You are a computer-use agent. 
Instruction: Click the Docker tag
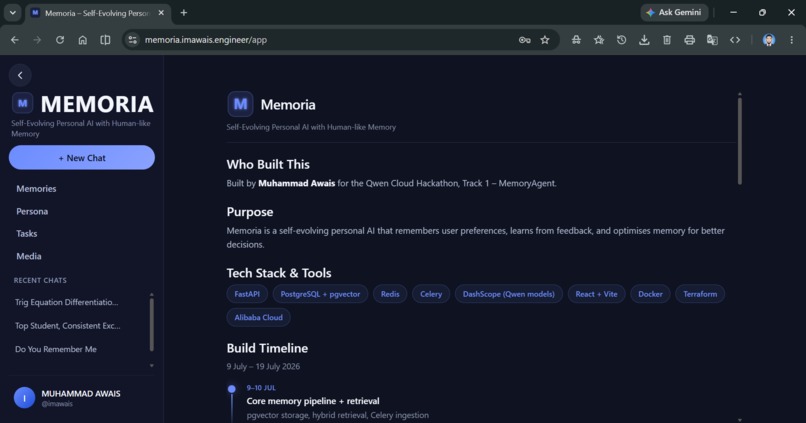coord(650,294)
